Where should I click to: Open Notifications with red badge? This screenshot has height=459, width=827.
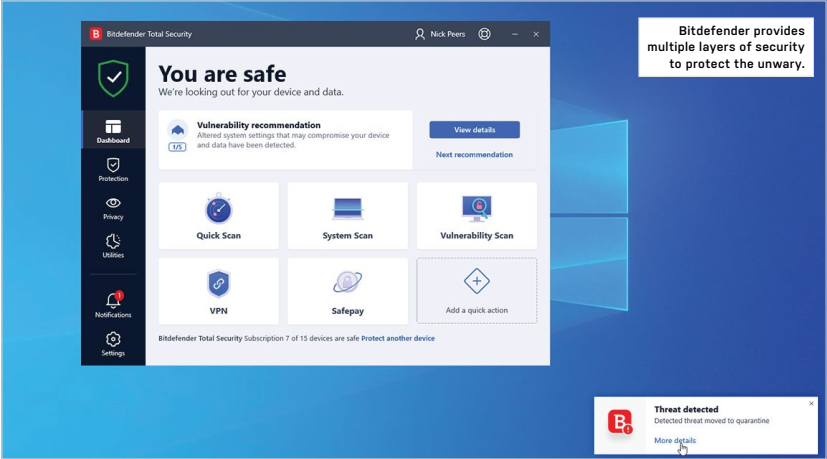click(x=113, y=304)
